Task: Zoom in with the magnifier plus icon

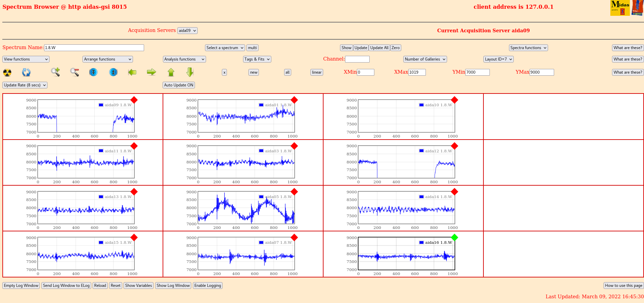Action: click(56, 72)
